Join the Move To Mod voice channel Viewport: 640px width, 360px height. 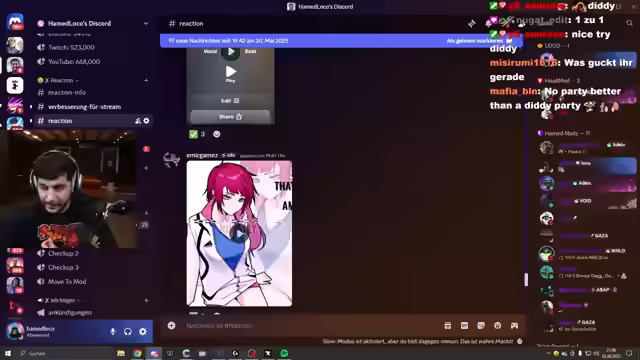(x=62, y=282)
